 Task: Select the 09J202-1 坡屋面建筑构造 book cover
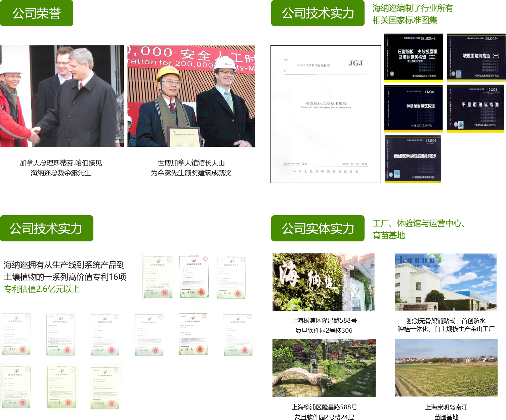(x=476, y=57)
